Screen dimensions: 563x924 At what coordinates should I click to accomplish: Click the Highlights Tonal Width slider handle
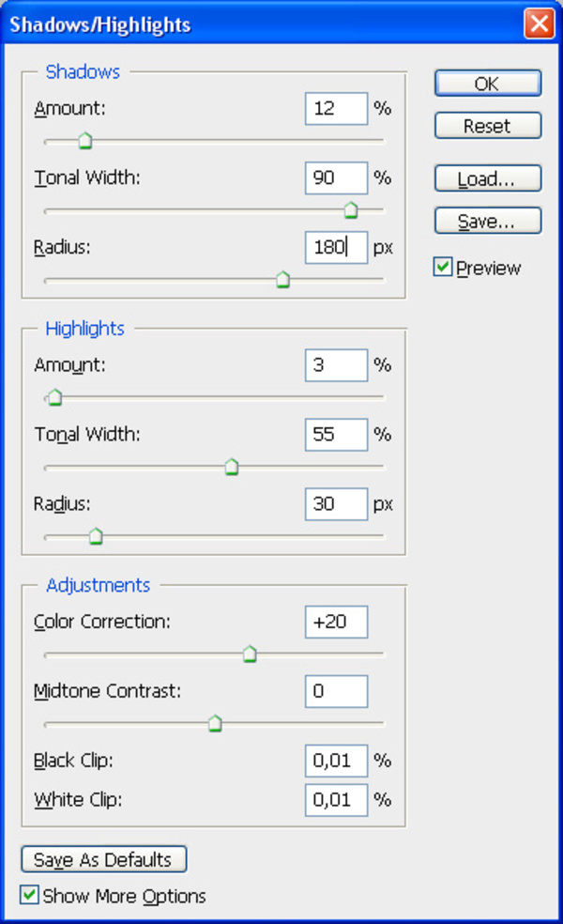tap(232, 467)
